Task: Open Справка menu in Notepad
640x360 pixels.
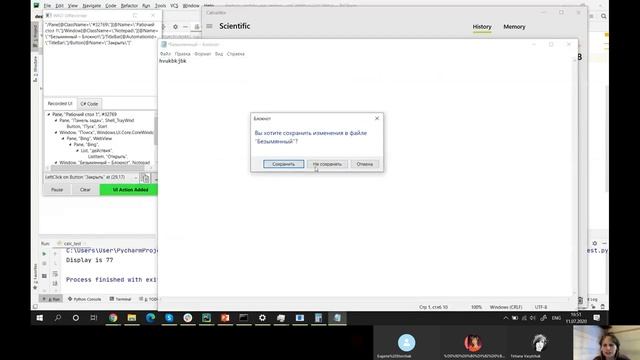Action: 236,54
